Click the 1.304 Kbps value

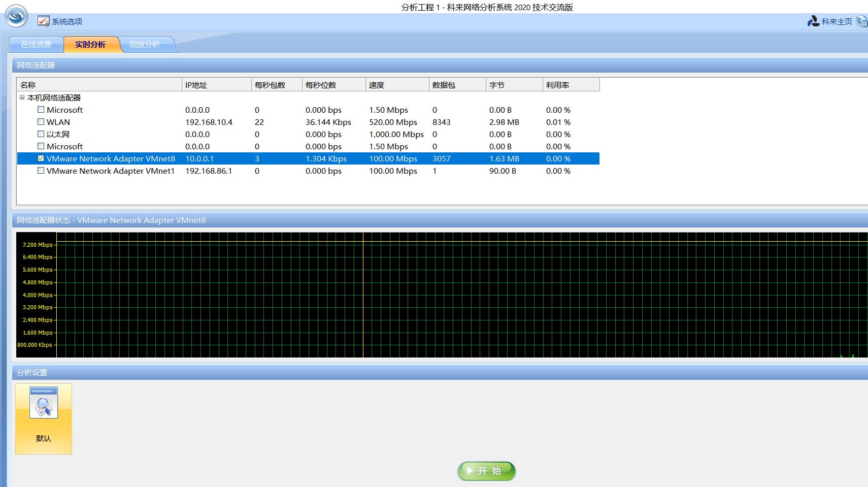(326, 158)
